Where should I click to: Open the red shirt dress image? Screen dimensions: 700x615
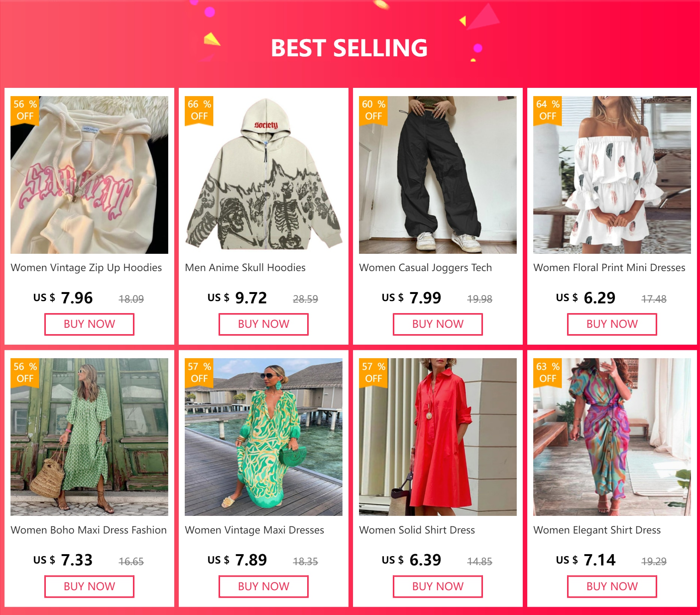click(438, 437)
